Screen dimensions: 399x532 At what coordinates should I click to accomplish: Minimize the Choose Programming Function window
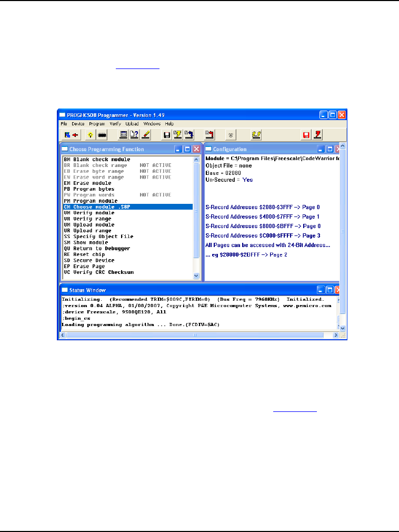178,149
